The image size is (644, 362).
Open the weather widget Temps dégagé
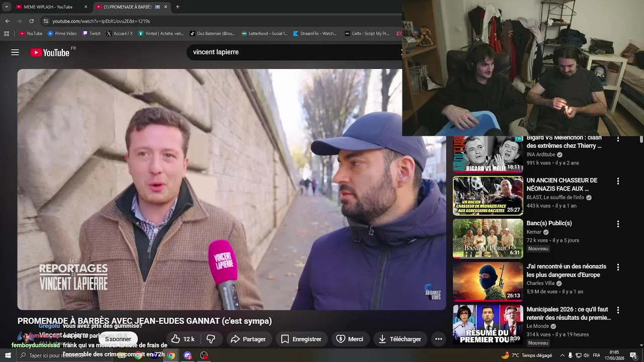(x=527, y=355)
